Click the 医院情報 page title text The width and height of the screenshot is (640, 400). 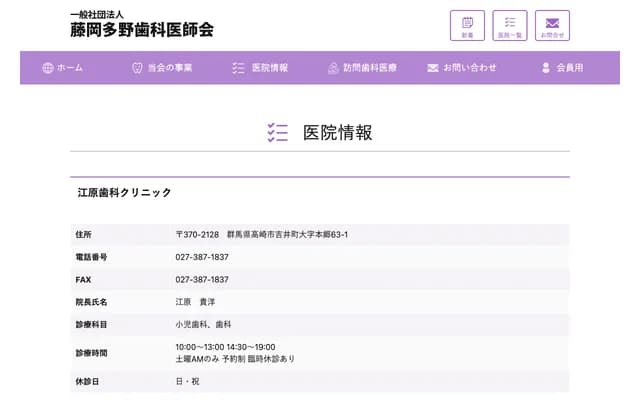337,132
